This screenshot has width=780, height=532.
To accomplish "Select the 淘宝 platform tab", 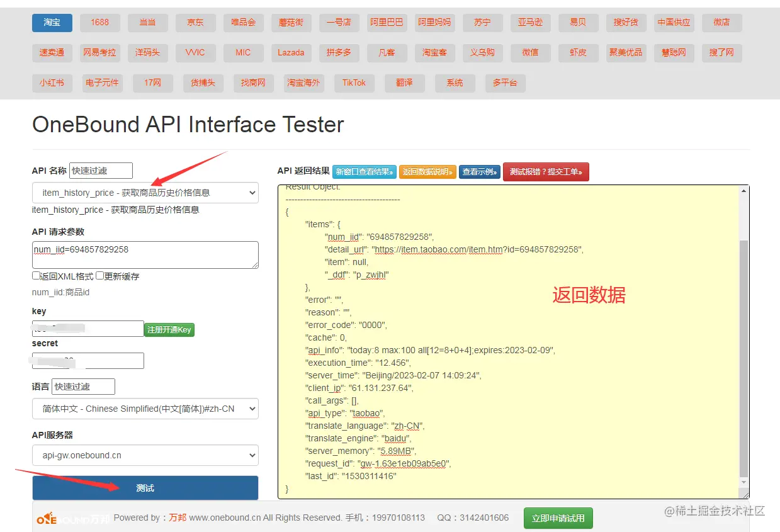I will tap(52, 23).
